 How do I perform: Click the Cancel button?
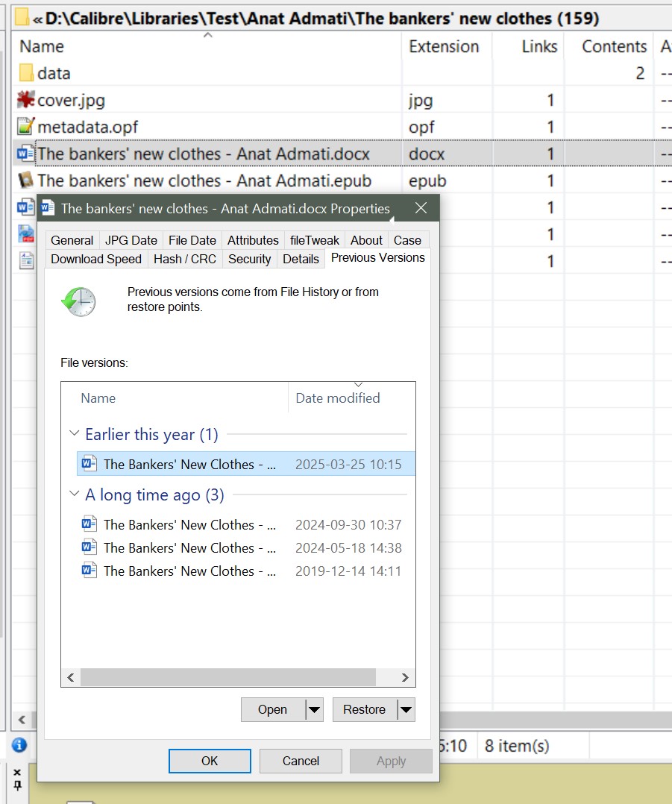301,761
